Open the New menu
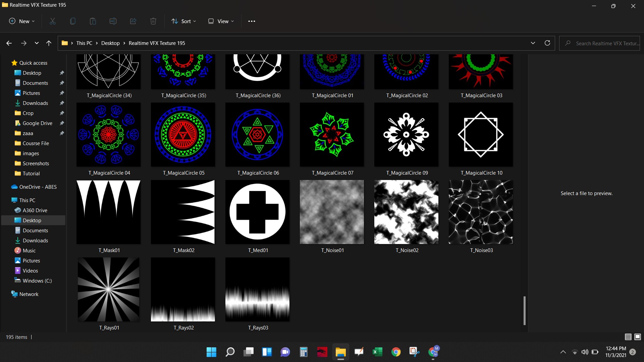This screenshot has width=644, height=362. click(x=21, y=21)
